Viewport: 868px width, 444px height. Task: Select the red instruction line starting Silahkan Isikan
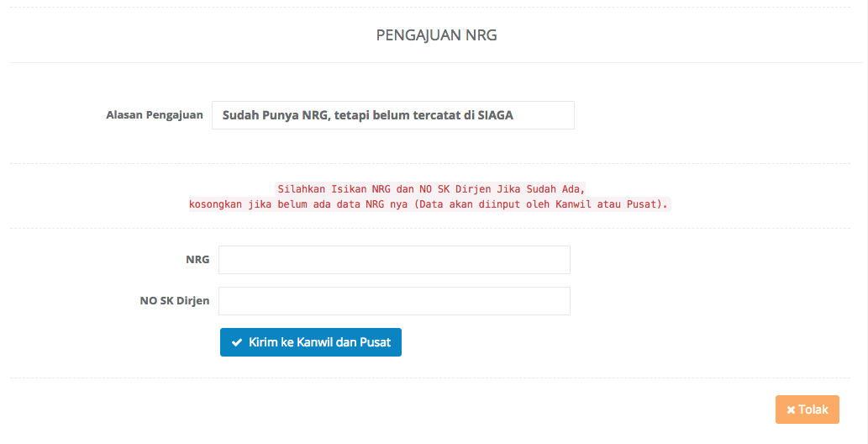pos(431,189)
